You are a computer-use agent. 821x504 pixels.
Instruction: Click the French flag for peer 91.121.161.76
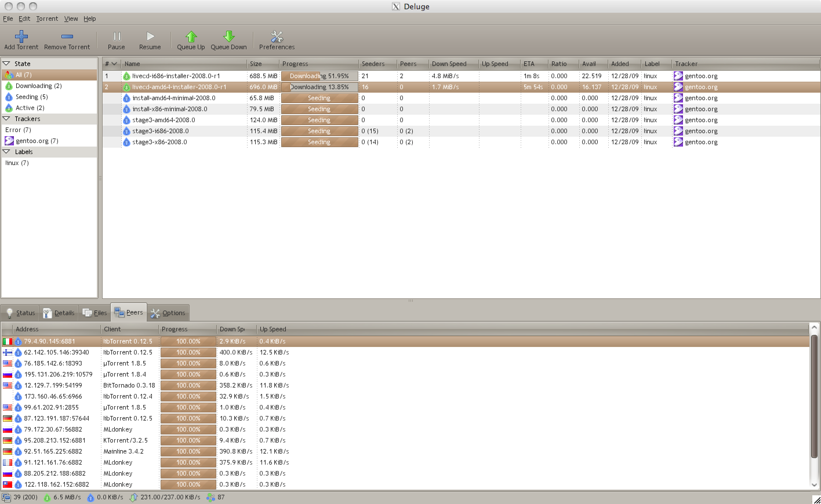coord(8,462)
